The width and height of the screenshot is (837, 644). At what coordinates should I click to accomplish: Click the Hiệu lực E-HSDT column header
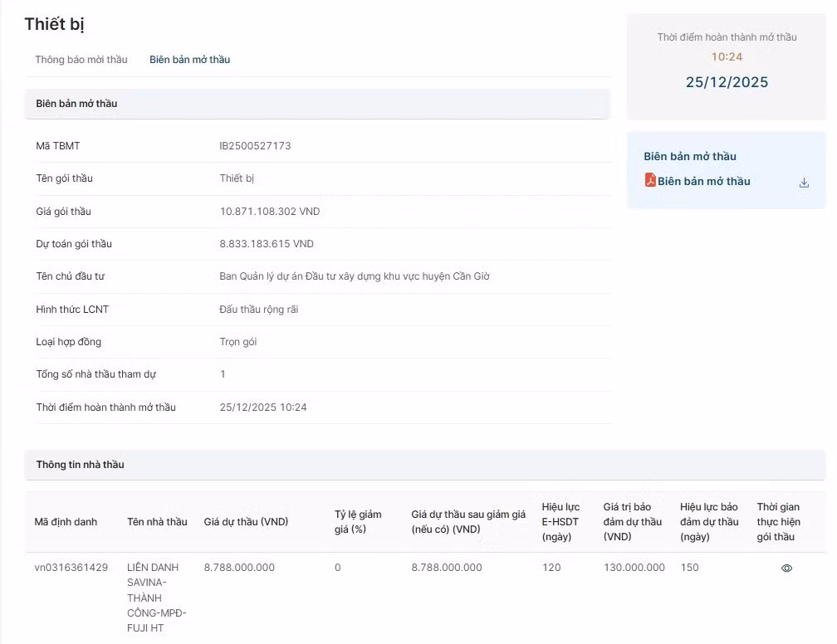[560, 521]
